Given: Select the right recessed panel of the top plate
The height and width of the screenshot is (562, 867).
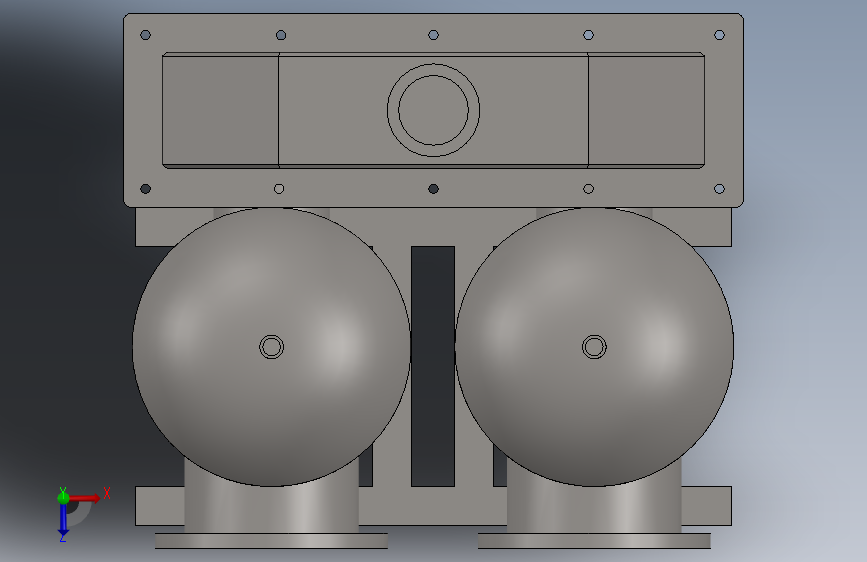Looking at the screenshot, I should point(646,110).
